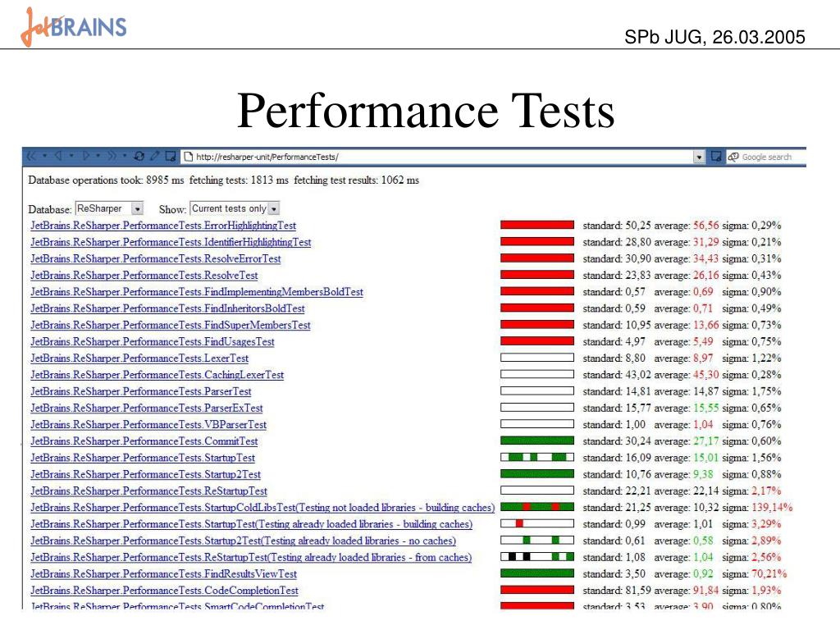This screenshot has height=630, width=840.
Task: Open the ParserExTest link
Action: 146,409
